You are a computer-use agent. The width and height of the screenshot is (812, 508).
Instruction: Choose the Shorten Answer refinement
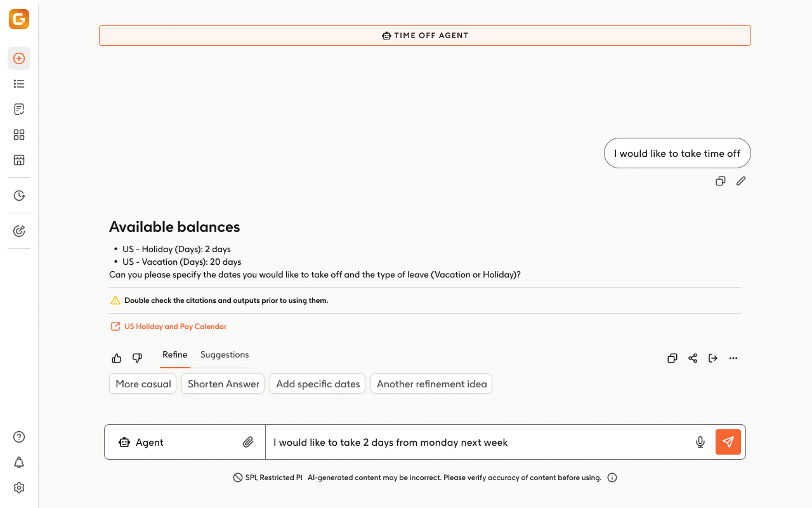coord(223,384)
